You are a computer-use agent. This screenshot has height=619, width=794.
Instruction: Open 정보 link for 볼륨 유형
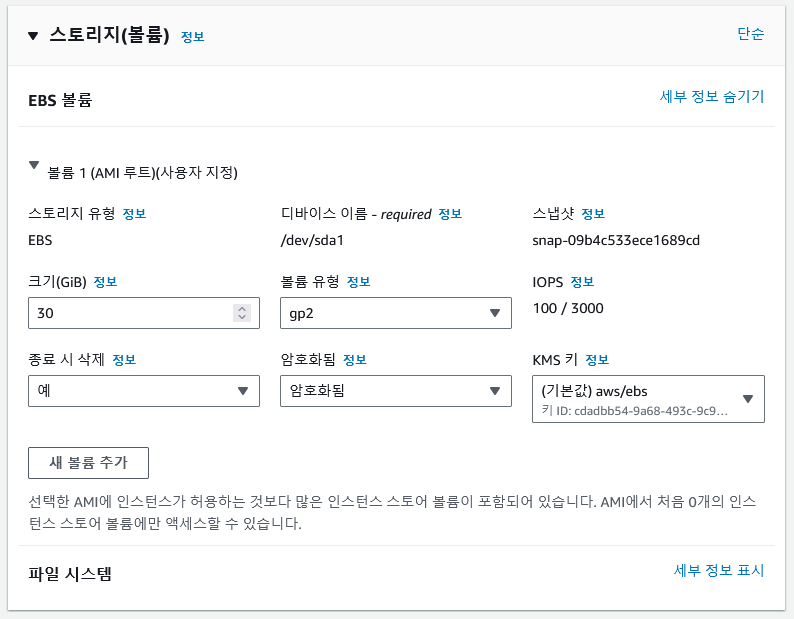coord(359,282)
